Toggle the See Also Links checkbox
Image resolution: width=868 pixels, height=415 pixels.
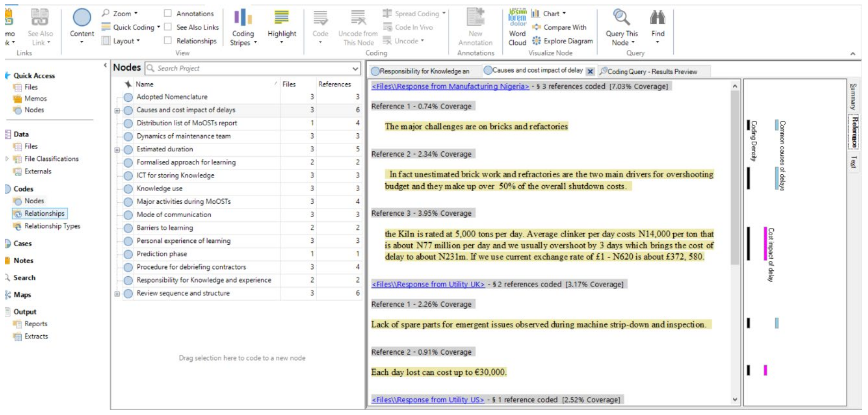(168, 27)
